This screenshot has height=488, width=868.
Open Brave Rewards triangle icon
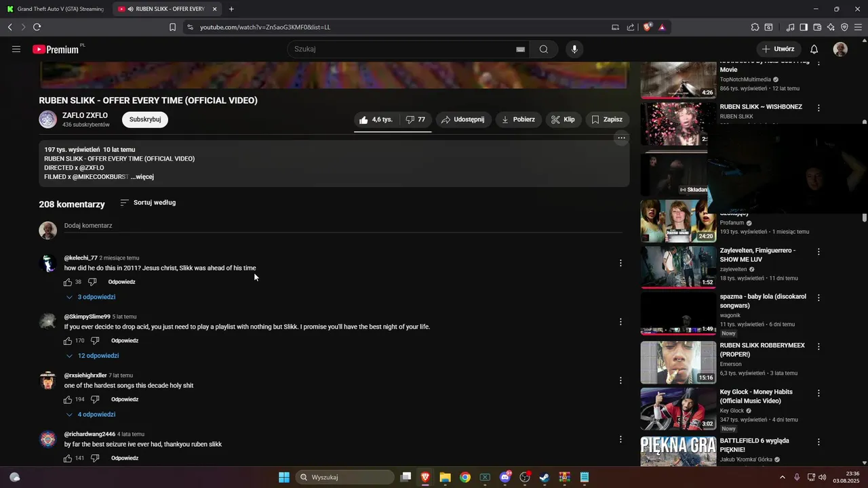tap(662, 27)
